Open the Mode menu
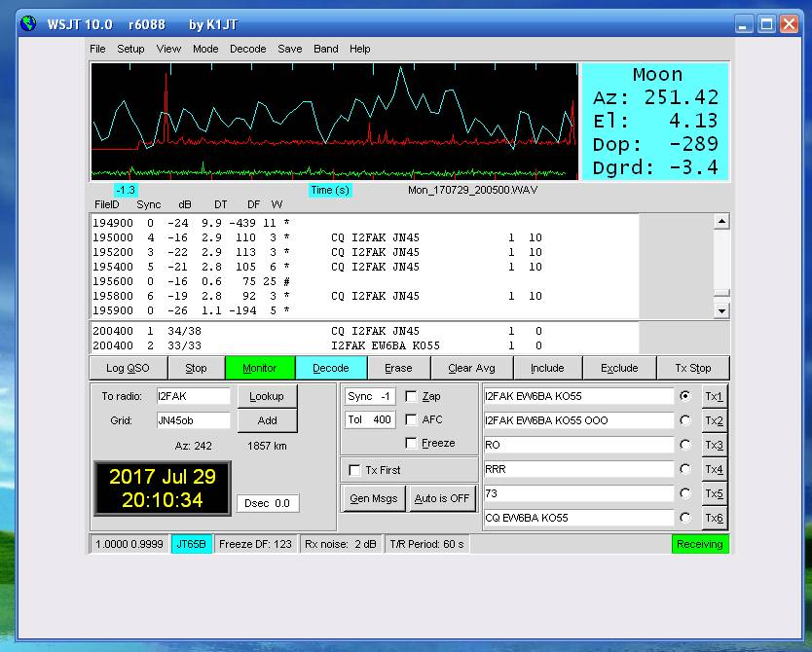The width and height of the screenshot is (812, 652). tap(204, 49)
